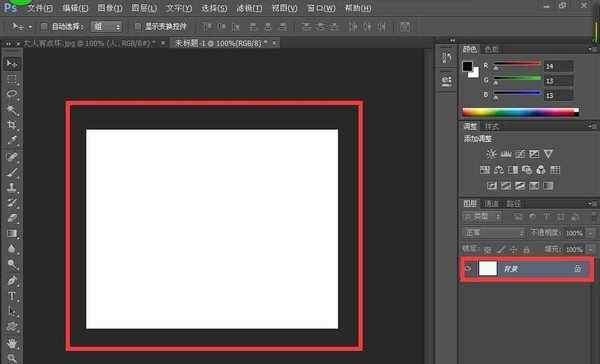600x364 pixels.
Task: Enable the Auto-Select checkbox
Action: (44, 27)
